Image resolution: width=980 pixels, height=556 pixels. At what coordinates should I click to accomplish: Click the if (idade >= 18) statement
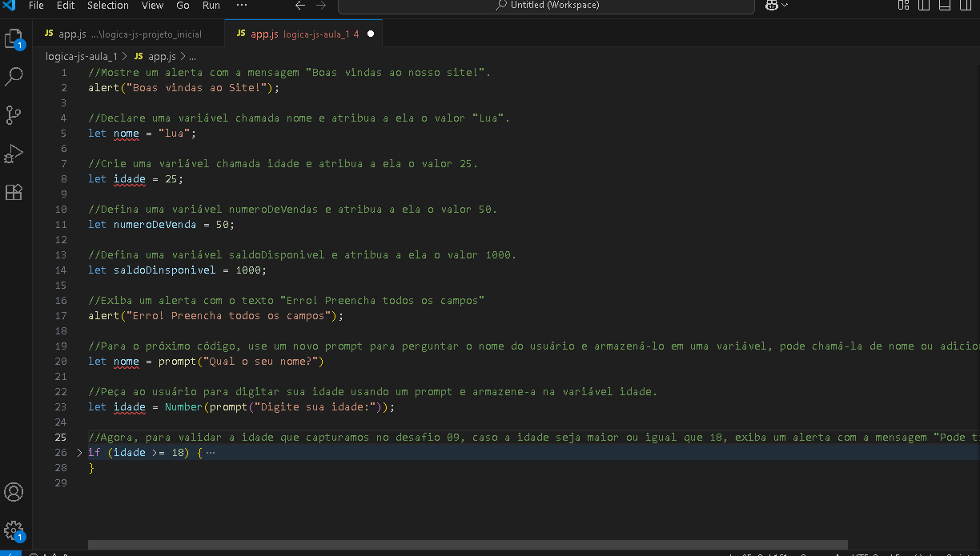(146, 453)
